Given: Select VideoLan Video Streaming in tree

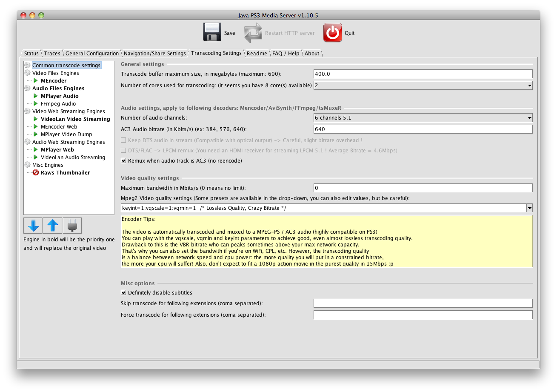Looking at the screenshot, I should (x=75, y=119).
